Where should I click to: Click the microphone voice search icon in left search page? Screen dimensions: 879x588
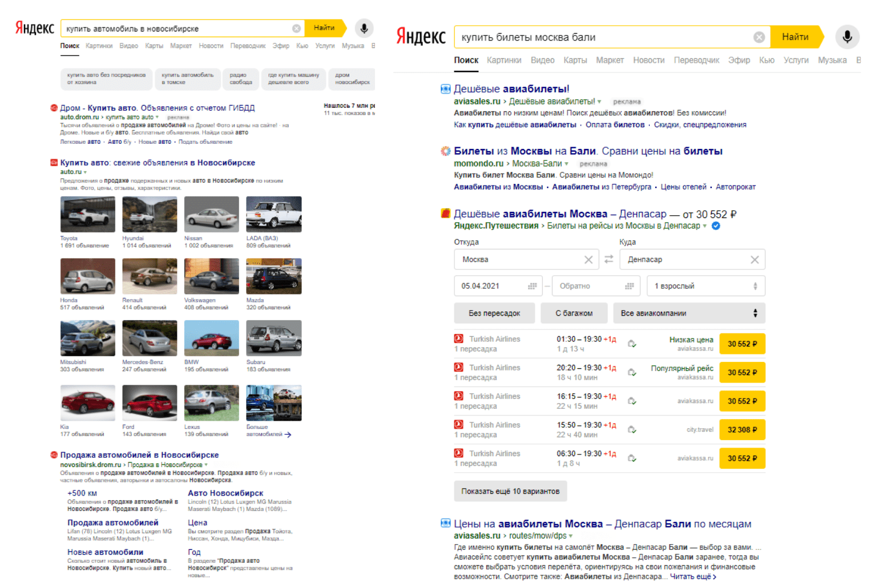pos(364,28)
